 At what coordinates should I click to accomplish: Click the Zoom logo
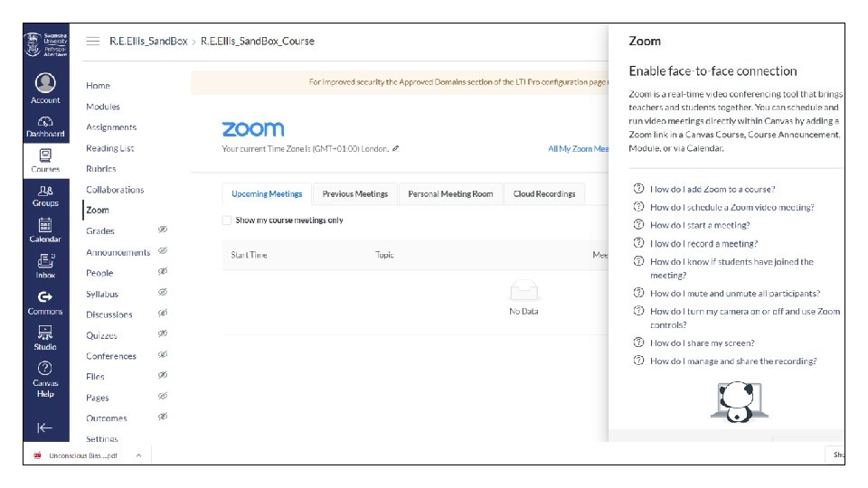pyautogui.click(x=253, y=129)
